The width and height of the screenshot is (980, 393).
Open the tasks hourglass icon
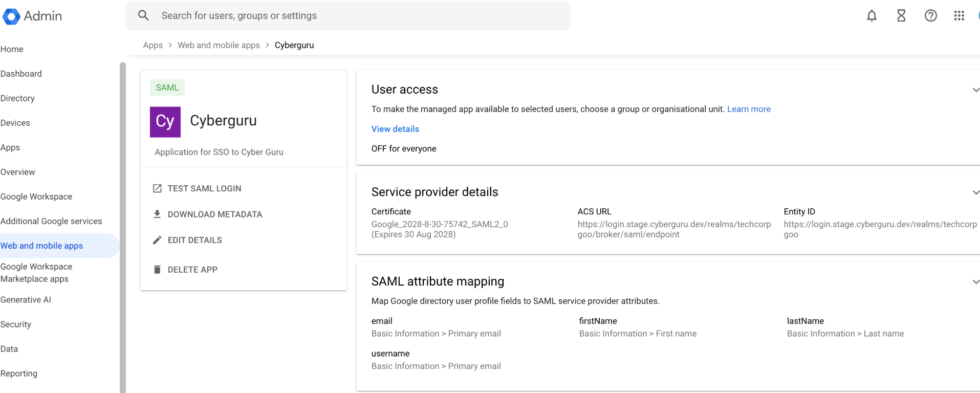tap(901, 16)
